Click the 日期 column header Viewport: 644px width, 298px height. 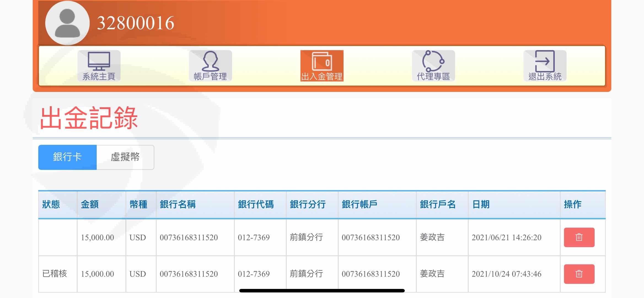481,204
